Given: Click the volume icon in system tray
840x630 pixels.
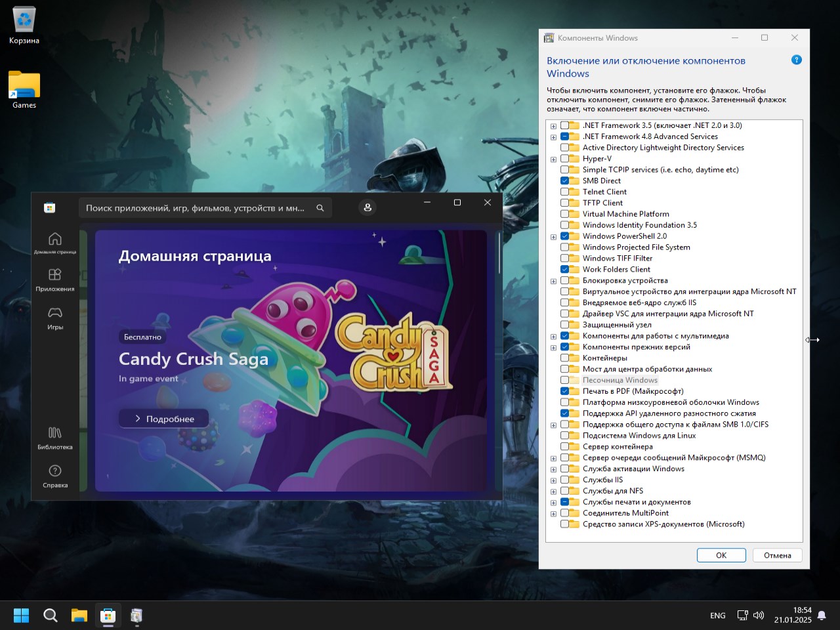Looking at the screenshot, I should pyautogui.click(x=759, y=616).
